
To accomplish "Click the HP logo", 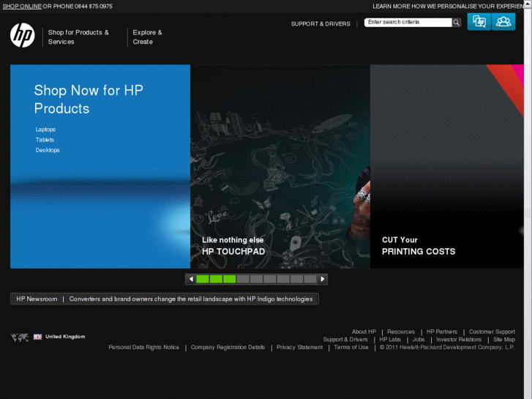I will [x=23, y=35].
